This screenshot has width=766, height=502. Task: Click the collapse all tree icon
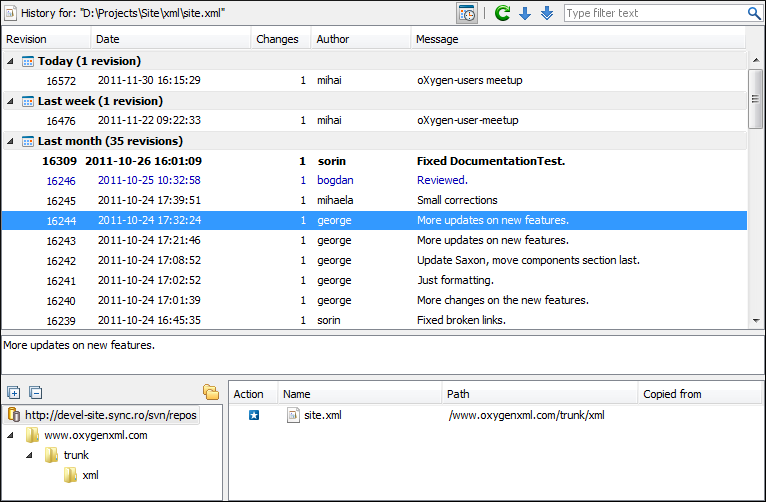coord(35,393)
